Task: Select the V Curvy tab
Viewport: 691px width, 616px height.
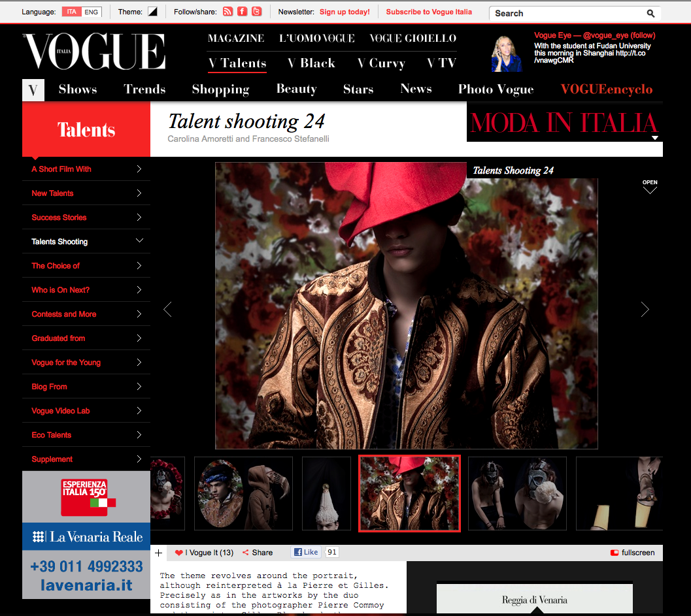Action: (x=382, y=64)
